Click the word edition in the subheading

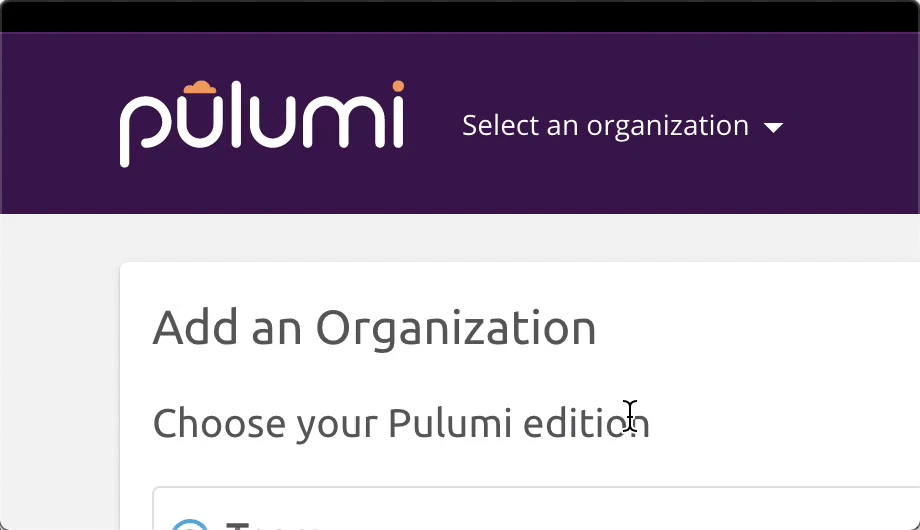pyautogui.click(x=586, y=423)
